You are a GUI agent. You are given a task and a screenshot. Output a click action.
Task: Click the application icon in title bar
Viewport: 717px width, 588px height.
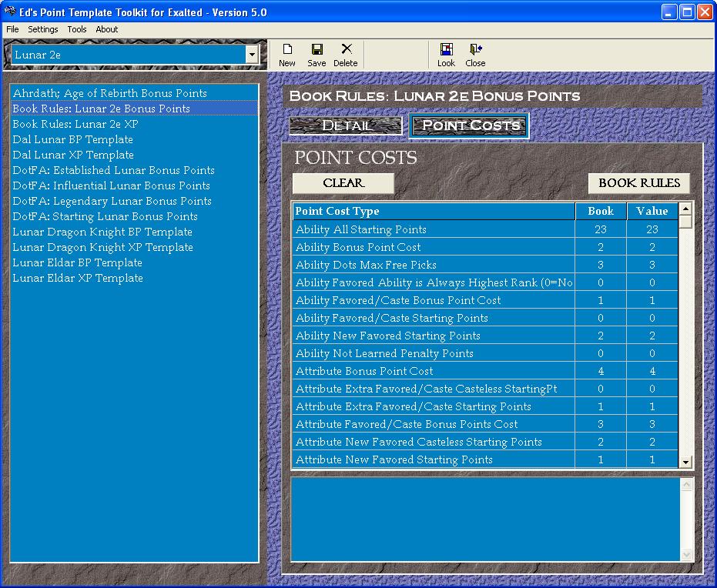(11, 12)
